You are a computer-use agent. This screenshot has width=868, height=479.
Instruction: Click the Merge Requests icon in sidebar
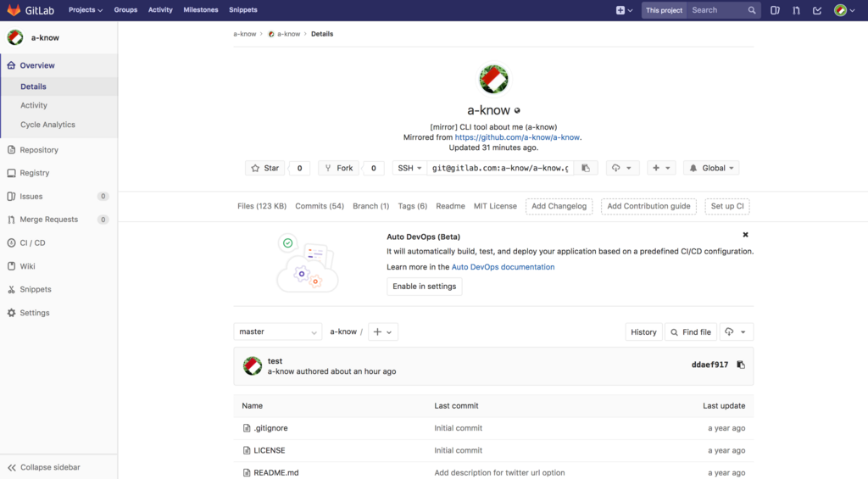[x=11, y=220]
